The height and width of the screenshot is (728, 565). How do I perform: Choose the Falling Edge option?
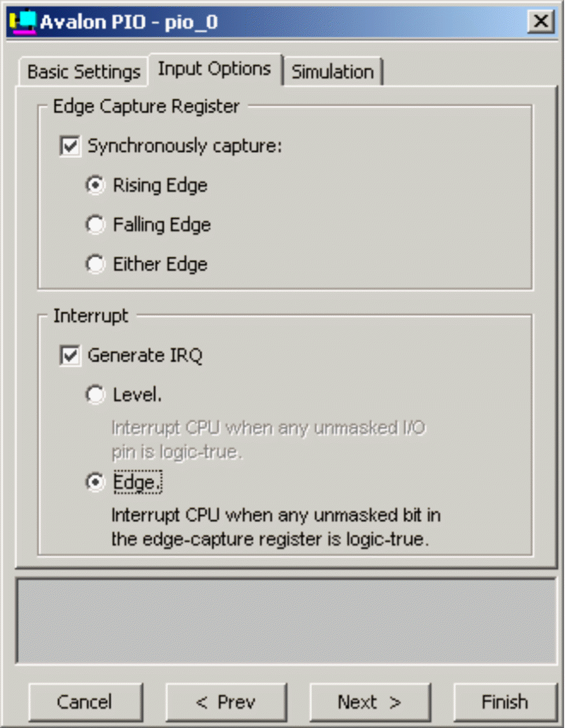[95, 225]
